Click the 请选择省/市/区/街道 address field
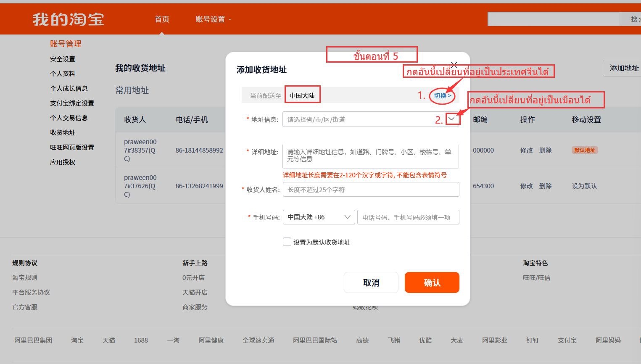This screenshot has height=364, width=641. pyautogui.click(x=371, y=119)
